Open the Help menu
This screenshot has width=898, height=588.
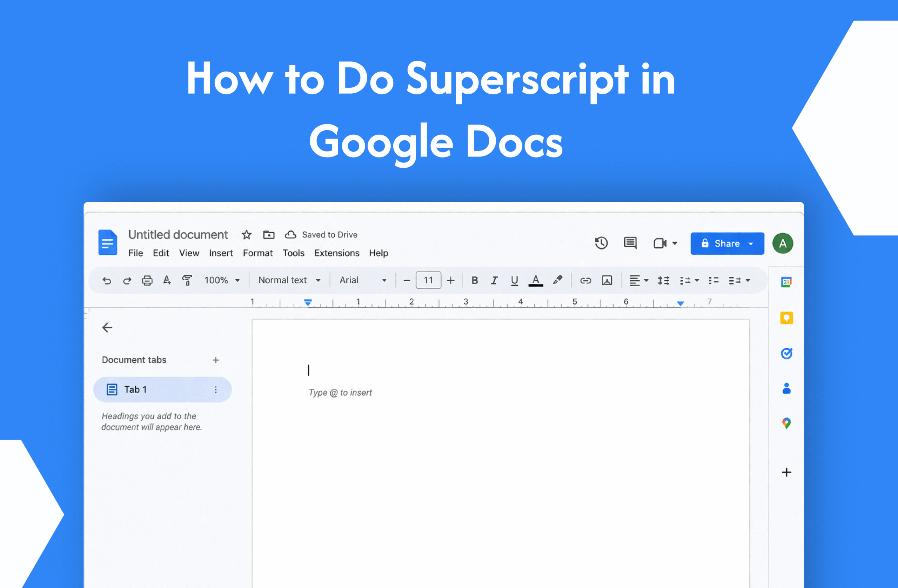378,253
